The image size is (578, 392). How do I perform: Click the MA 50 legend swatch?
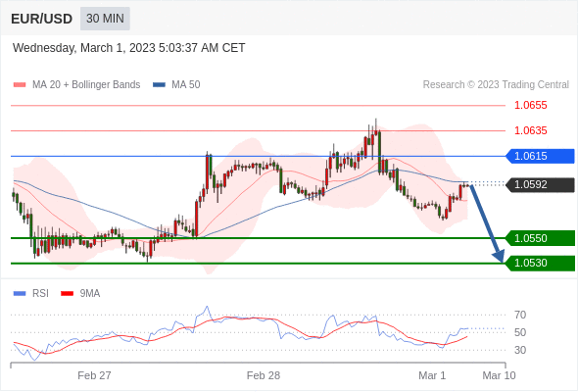159,85
